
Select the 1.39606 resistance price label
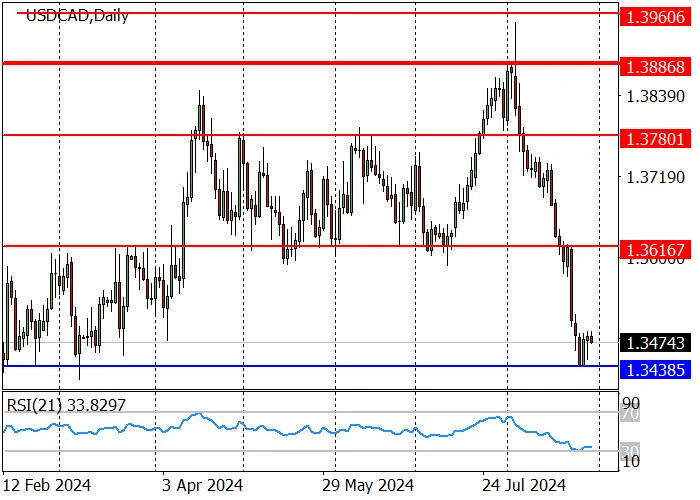[655, 17]
